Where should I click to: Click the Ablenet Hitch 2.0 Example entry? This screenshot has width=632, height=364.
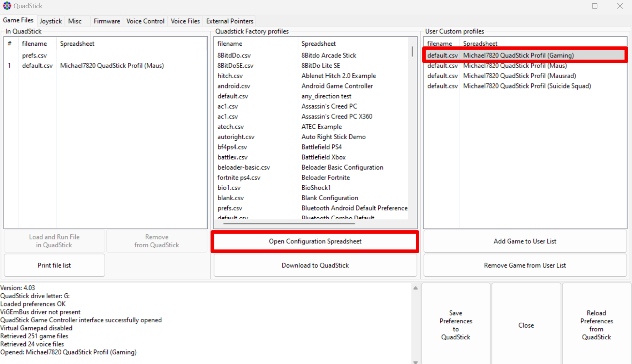tap(339, 76)
